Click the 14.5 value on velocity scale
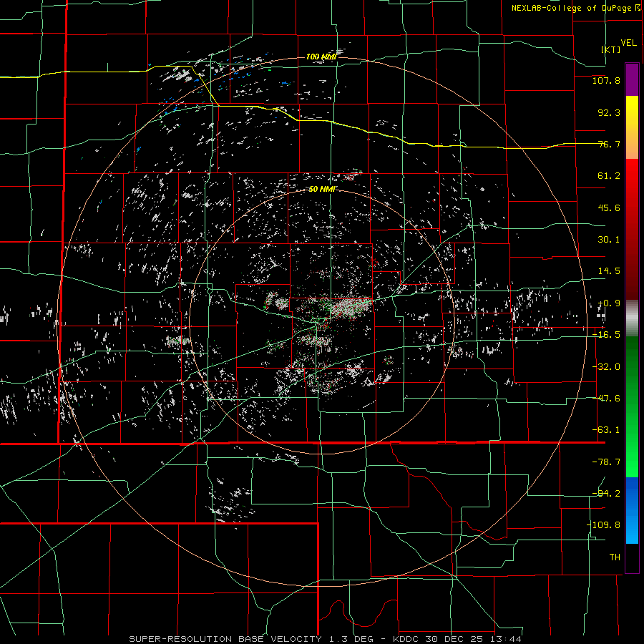The image size is (644, 644). pyautogui.click(x=609, y=271)
